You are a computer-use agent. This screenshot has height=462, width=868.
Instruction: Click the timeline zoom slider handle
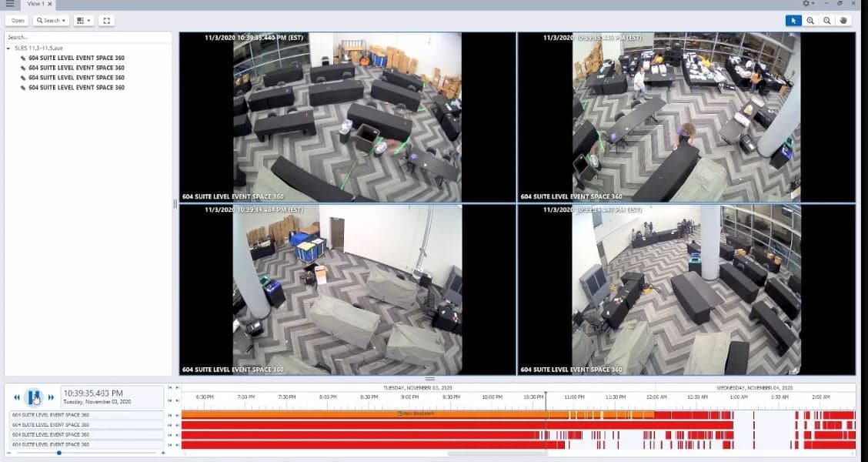(x=58, y=453)
